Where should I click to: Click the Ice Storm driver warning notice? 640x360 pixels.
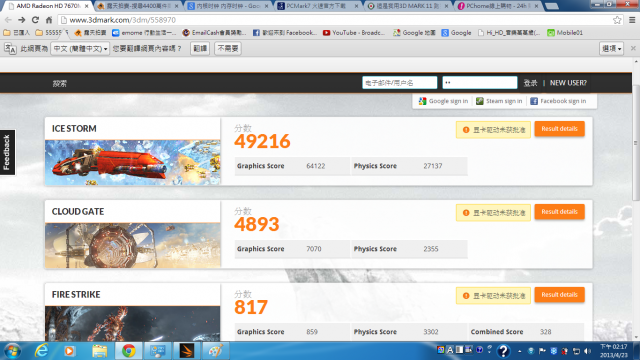point(493,130)
